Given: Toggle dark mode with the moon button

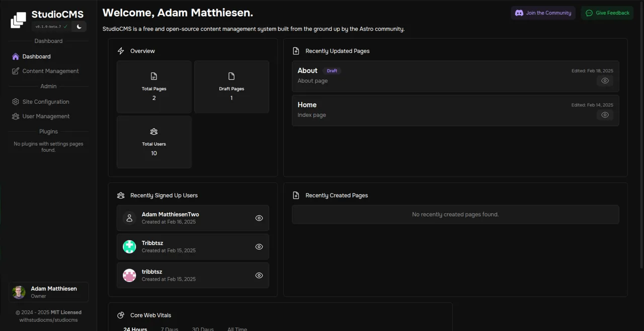Looking at the screenshot, I should [79, 27].
